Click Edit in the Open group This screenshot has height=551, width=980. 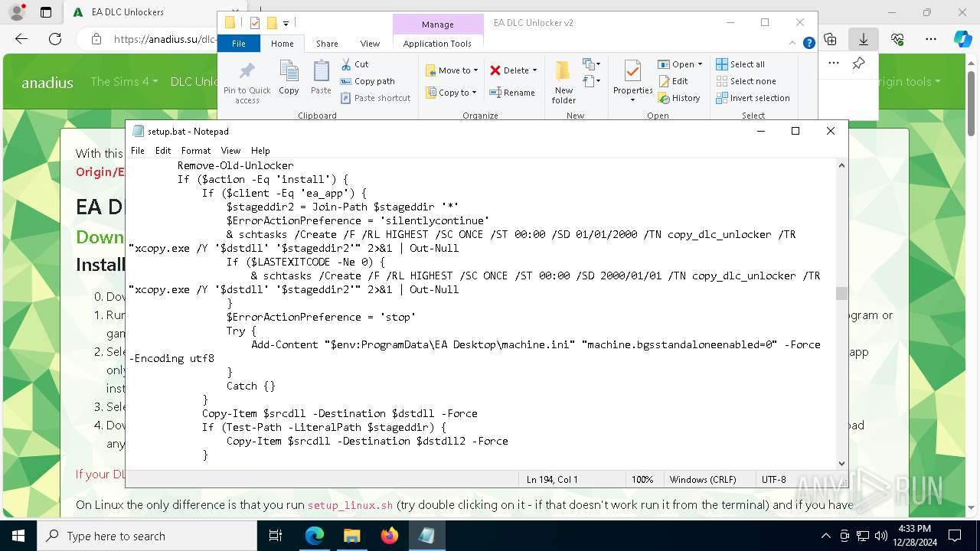672,81
